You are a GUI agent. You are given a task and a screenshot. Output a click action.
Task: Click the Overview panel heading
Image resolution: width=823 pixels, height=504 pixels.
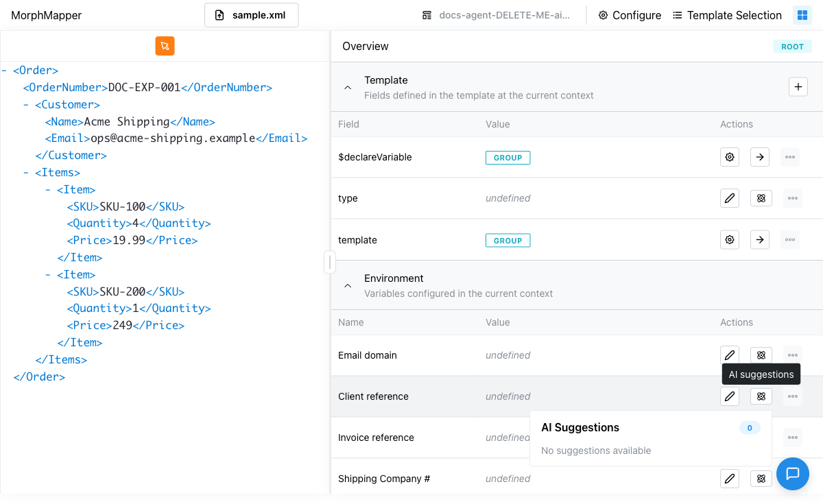click(366, 47)
